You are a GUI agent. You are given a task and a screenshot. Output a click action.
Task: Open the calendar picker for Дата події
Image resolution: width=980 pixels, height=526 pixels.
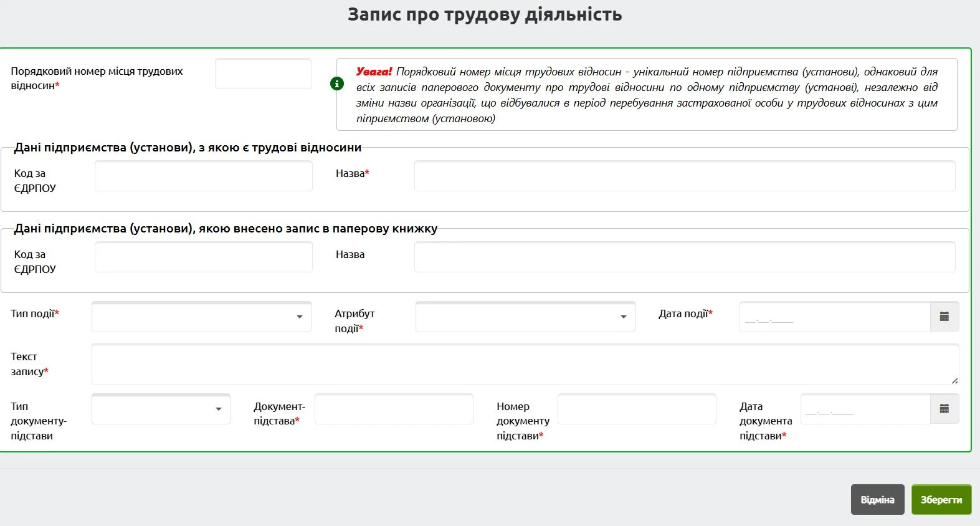(x=944, y=317)
